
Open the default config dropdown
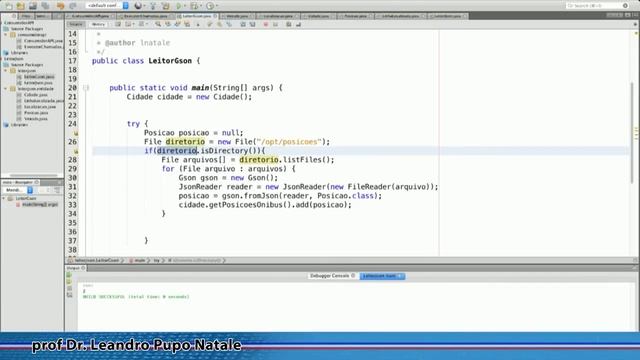coord(108,6)
